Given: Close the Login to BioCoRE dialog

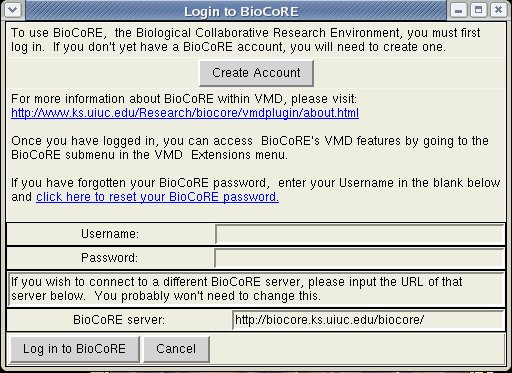Looking at the screenshot, I should (x=498, y=10).
